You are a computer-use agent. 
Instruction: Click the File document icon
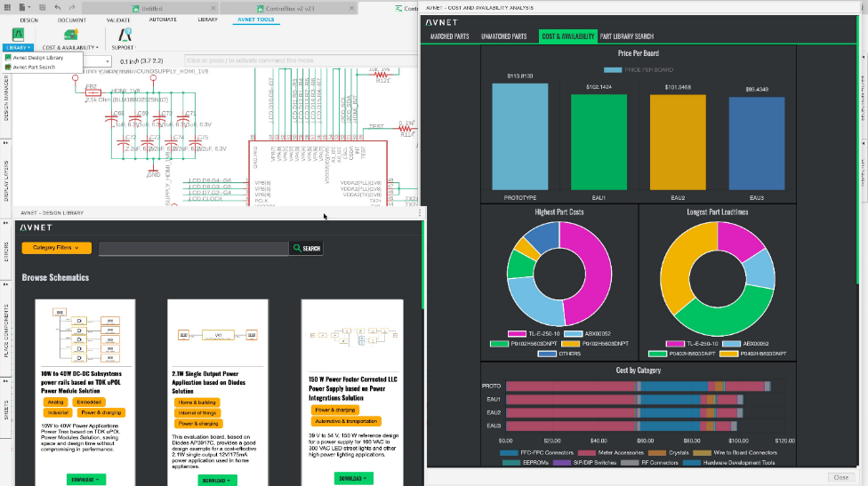(21, 8)
